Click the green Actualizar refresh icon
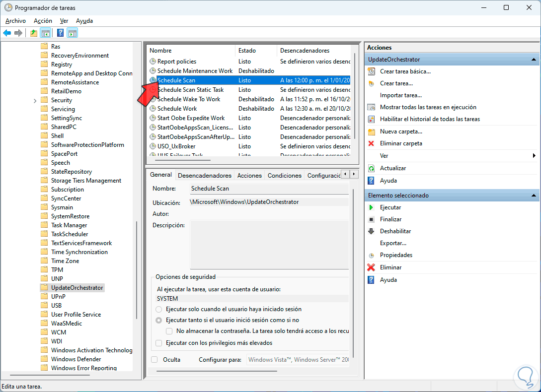 [371, 168]
